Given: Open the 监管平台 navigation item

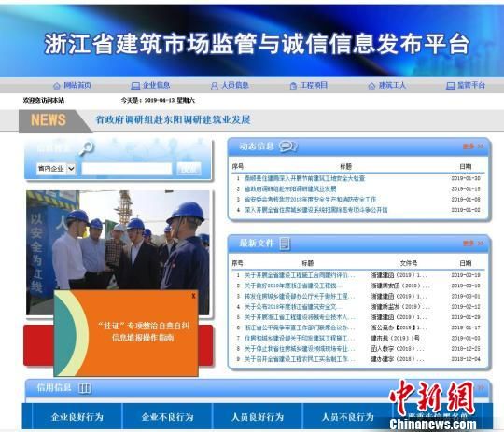Looking at the screenshot, I should pyautogui.click(x=466, y=85).
